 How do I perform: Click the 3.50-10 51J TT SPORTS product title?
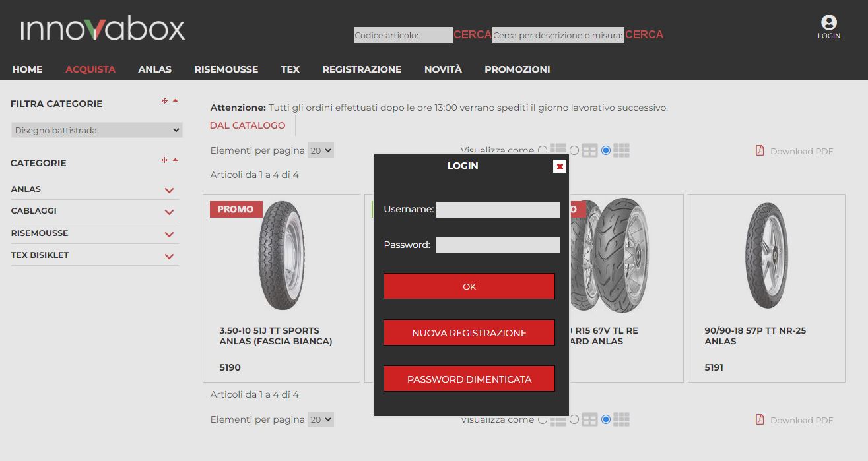click(x=276, y=336)
